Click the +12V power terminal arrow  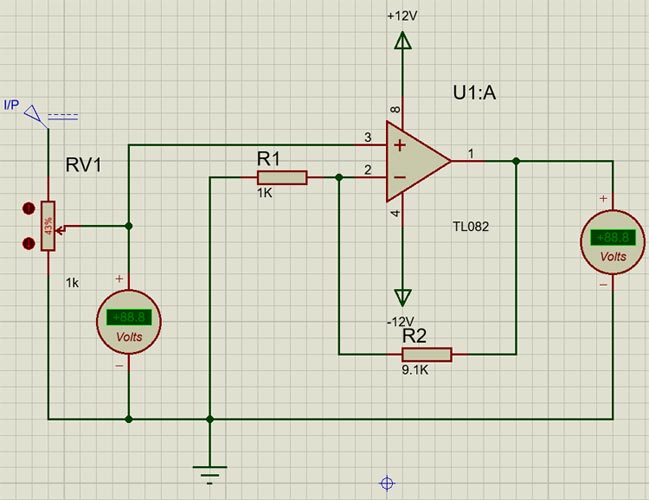click(402, 42)
